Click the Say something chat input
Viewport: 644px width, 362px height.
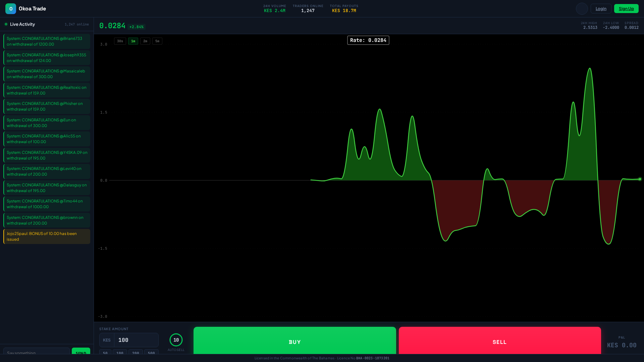pos(37,351)
